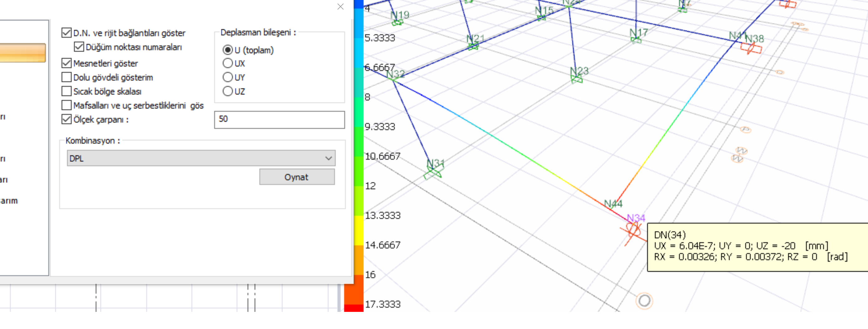
Task: Select UZ displacement component
Action: 228,91
